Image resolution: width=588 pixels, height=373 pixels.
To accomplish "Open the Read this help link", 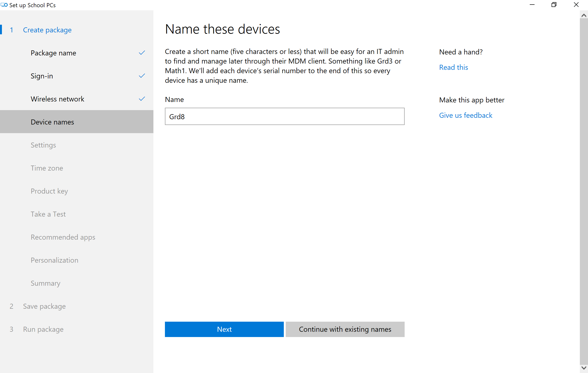I will (x=454, y=67).
